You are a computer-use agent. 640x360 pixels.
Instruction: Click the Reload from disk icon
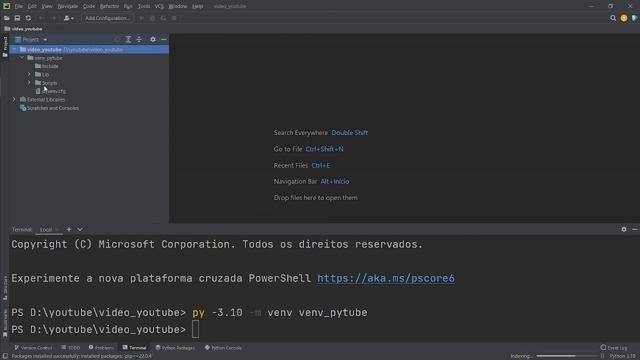pos(28,18)
